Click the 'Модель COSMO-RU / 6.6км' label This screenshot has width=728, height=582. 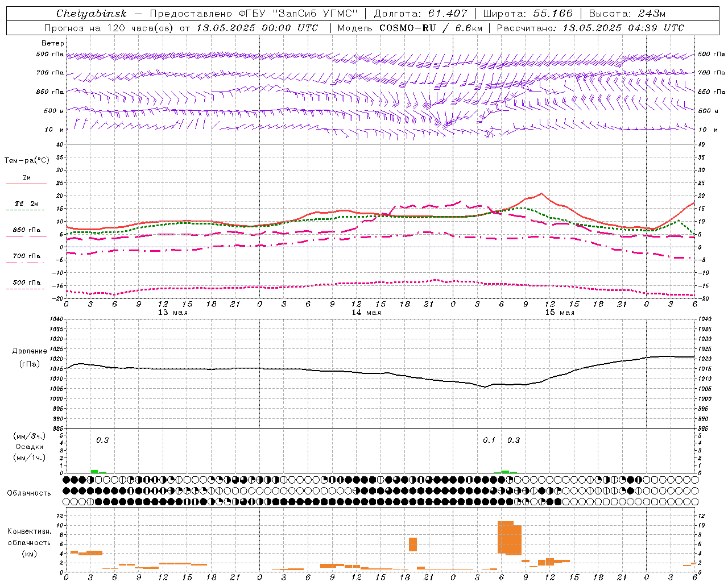point(409,28)
